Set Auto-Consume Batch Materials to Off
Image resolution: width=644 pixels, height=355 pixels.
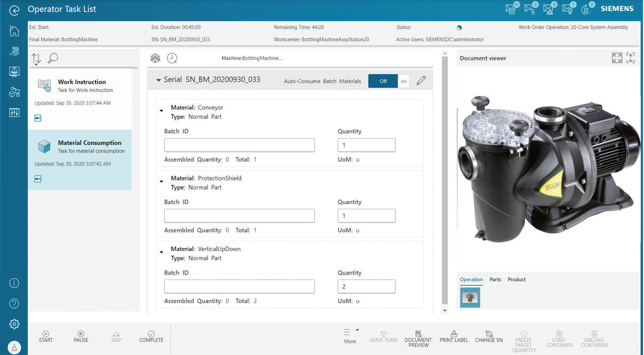[383, 81]
